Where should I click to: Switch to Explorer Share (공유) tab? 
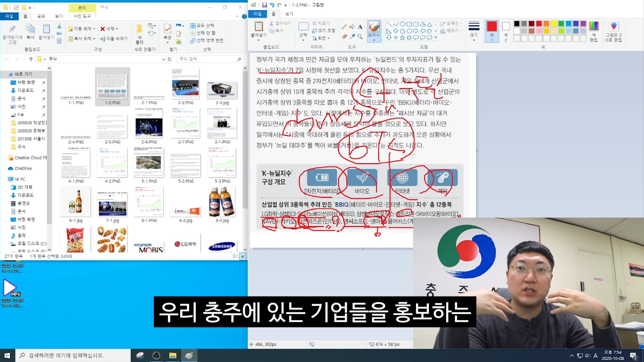41,16
